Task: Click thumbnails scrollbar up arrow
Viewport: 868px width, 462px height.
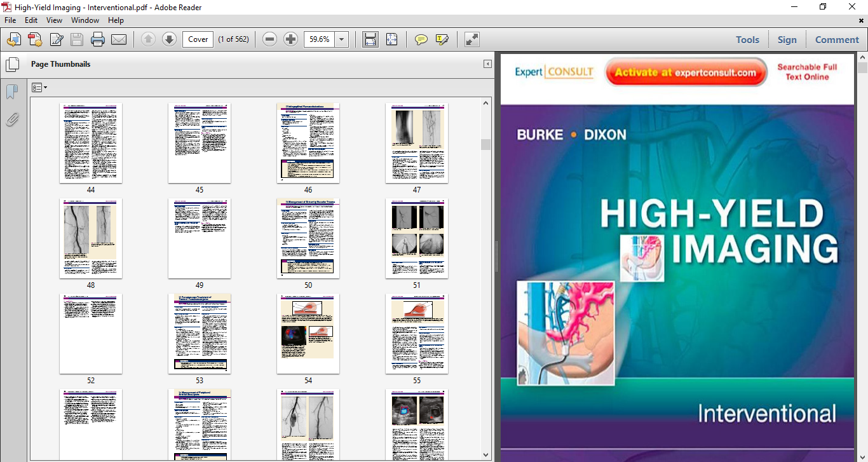Action: [486, 103]
